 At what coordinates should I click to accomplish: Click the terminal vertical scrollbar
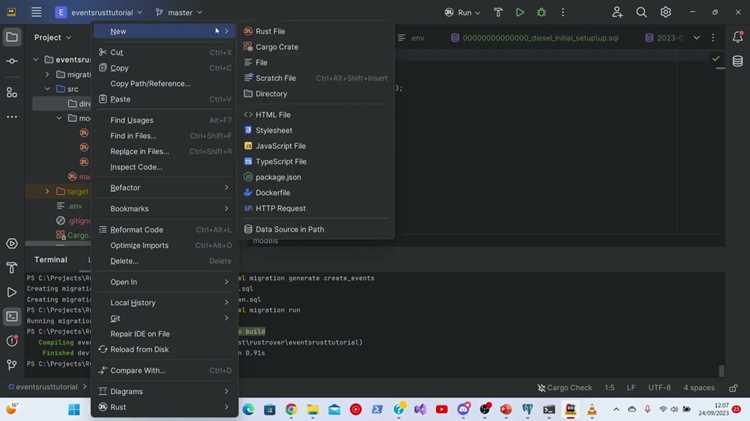(x=721, y=370)
